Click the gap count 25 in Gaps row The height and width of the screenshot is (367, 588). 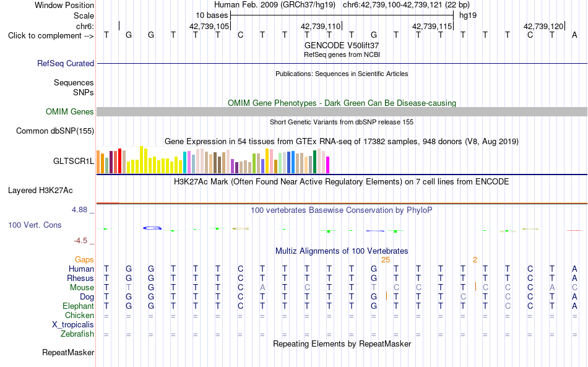[386, 260]
